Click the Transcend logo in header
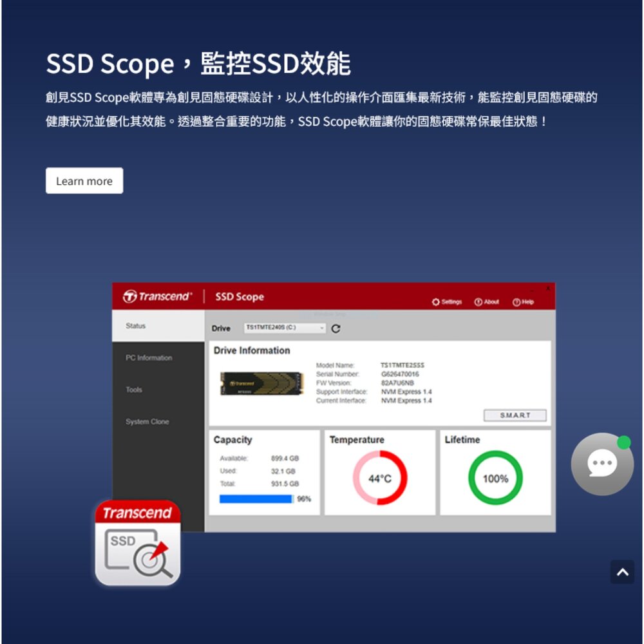This screenshot has width=644, height=644. pyautogui.click(x=158, y=296)
